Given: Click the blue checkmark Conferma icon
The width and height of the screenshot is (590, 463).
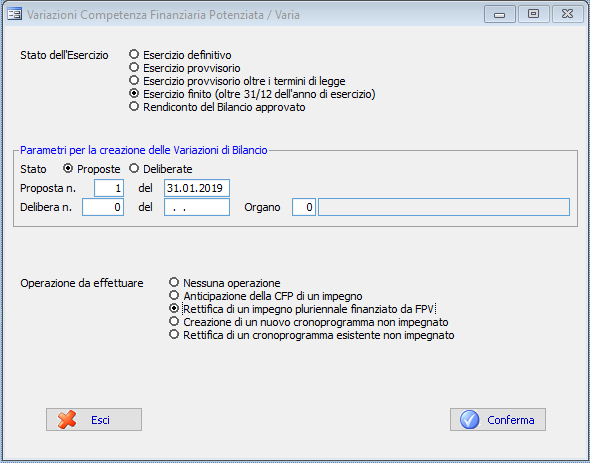Looking at the screenshot, I should point(470,420).
